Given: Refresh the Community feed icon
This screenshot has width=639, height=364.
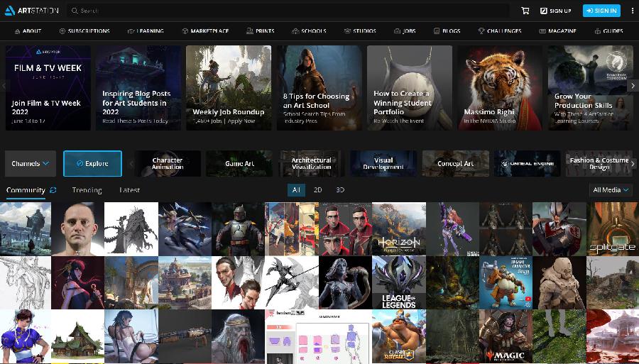Looking at the screenshot, I should 53,190.
